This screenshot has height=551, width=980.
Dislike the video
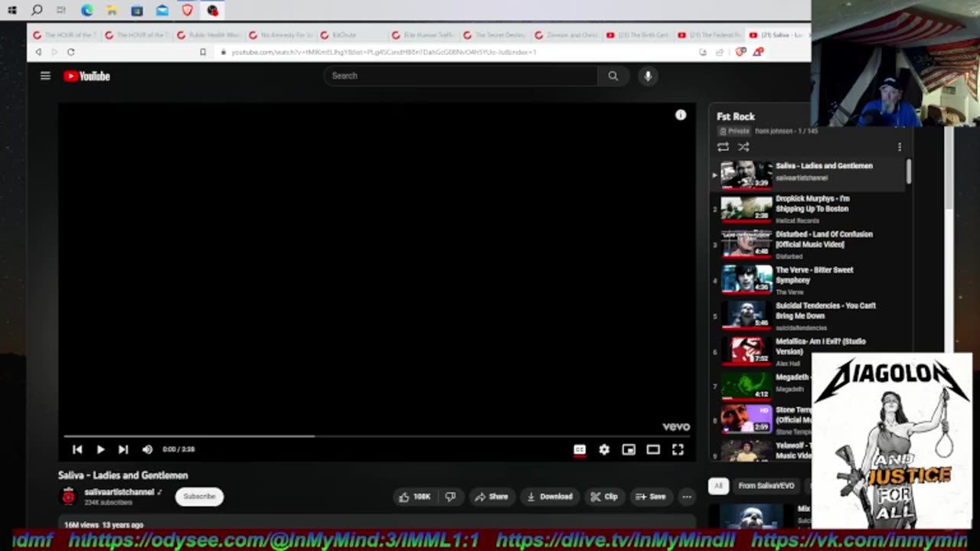(x=450, y=497)
